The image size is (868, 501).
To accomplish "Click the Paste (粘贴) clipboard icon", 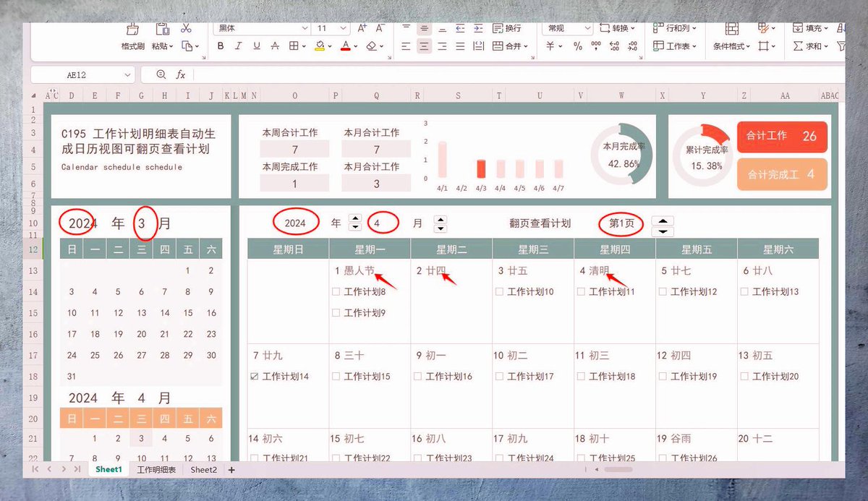I will click(163, 29).
